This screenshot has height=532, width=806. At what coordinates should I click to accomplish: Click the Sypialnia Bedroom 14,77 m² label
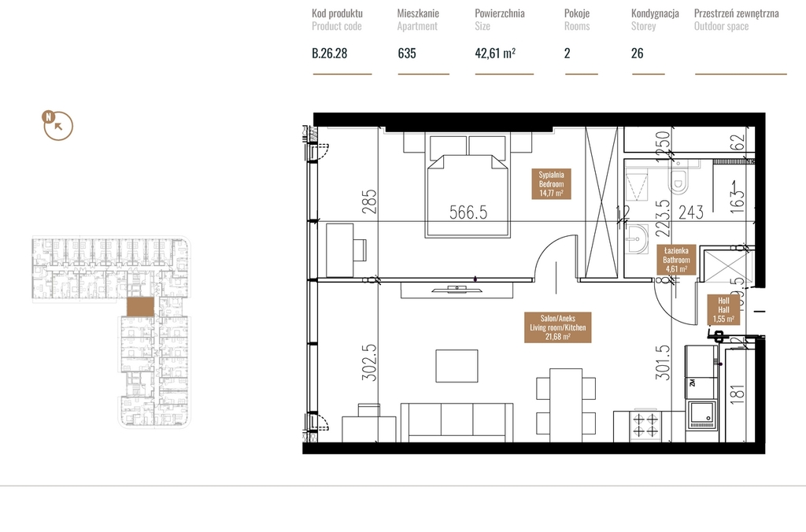click(x=551, y=184)
